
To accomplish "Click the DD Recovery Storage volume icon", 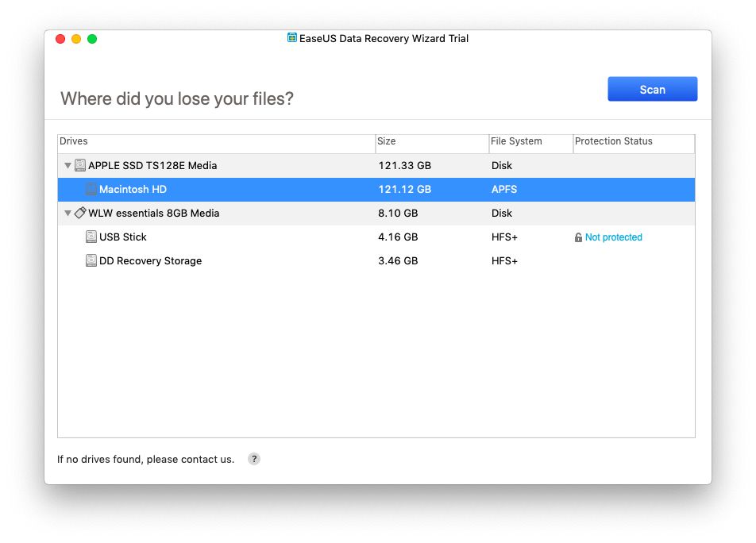I will pyautogui.click(x=91, y=260).
